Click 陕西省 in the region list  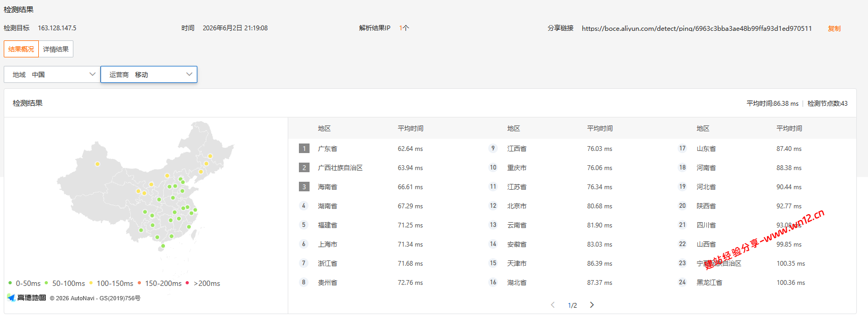[706, 206]
